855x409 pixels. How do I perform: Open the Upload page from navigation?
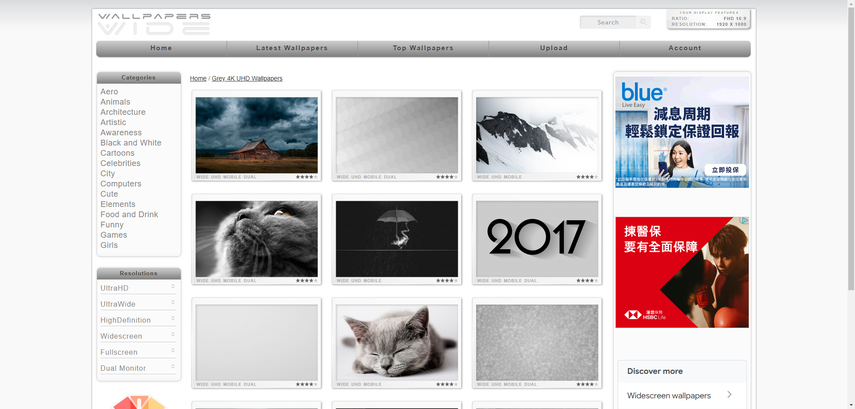tap(554, 48)
